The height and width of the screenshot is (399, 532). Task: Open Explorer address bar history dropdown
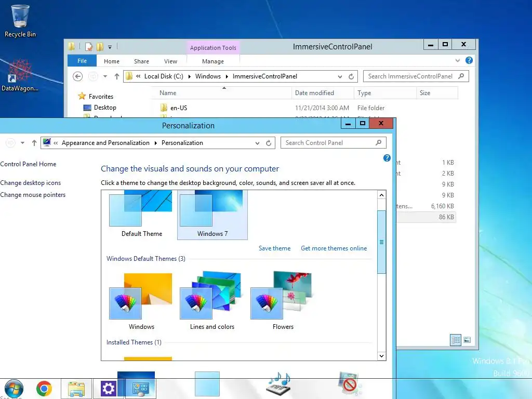[x=340, y=77]
